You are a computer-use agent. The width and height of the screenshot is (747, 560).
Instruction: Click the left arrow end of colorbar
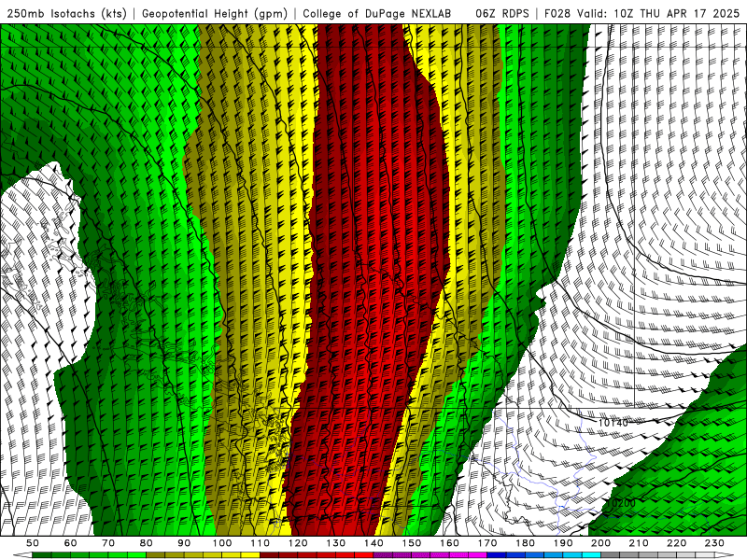click(x=22, y=555)
